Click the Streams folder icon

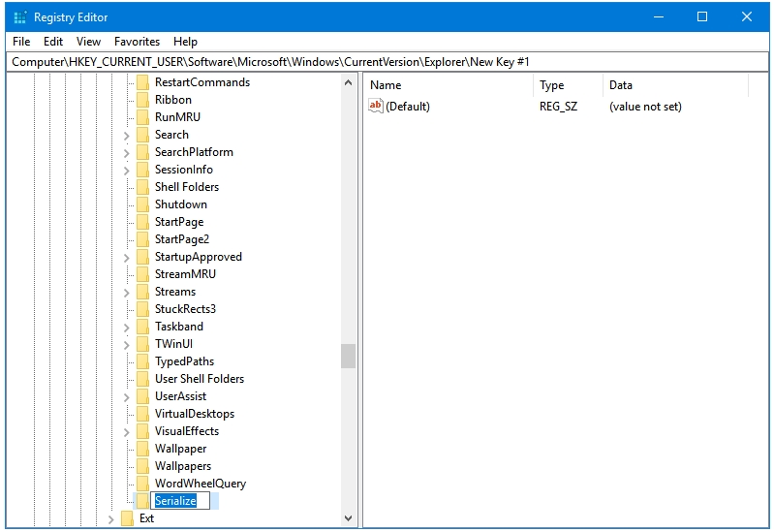click(142, 292)
